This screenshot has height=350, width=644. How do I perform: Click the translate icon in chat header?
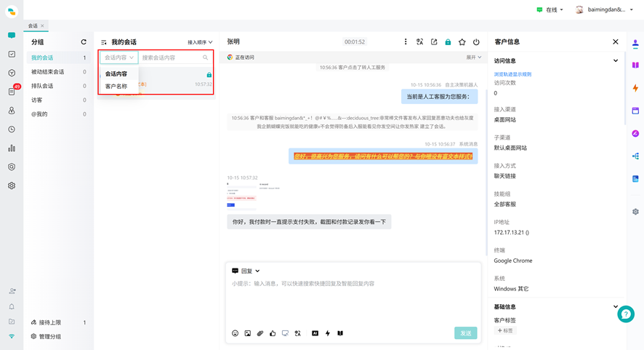419,41
